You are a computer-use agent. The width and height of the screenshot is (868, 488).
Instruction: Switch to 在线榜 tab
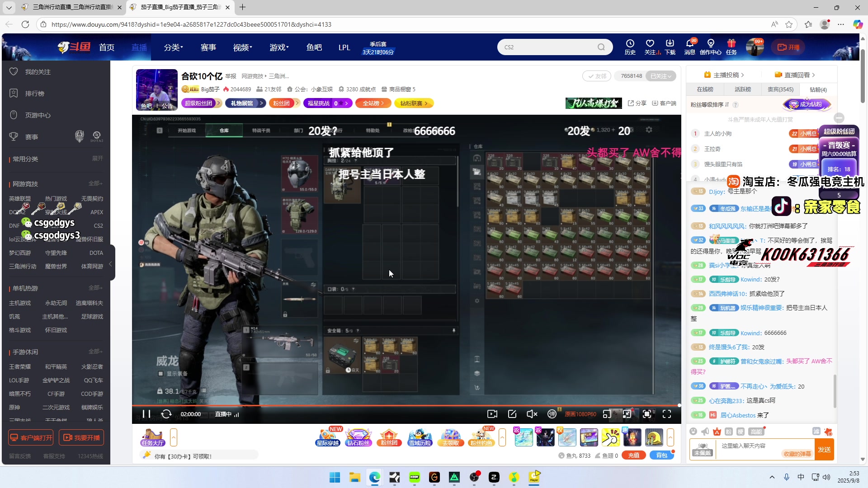pos(705,89)
